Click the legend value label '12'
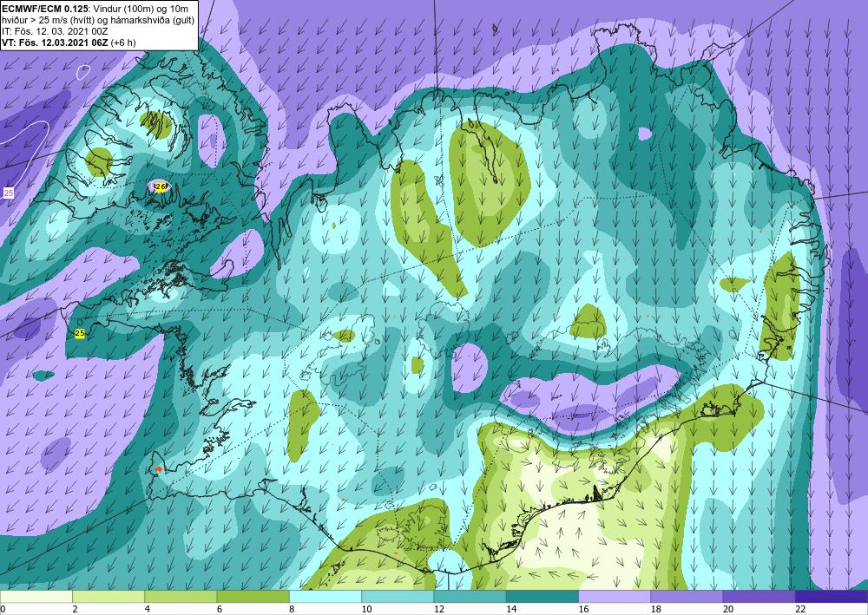This screenshot has height=615, width=868. coord(439,610)
